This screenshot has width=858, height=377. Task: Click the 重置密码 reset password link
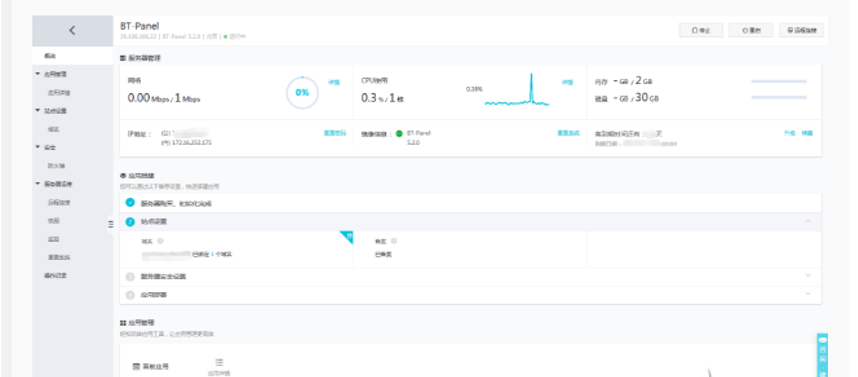334,132
